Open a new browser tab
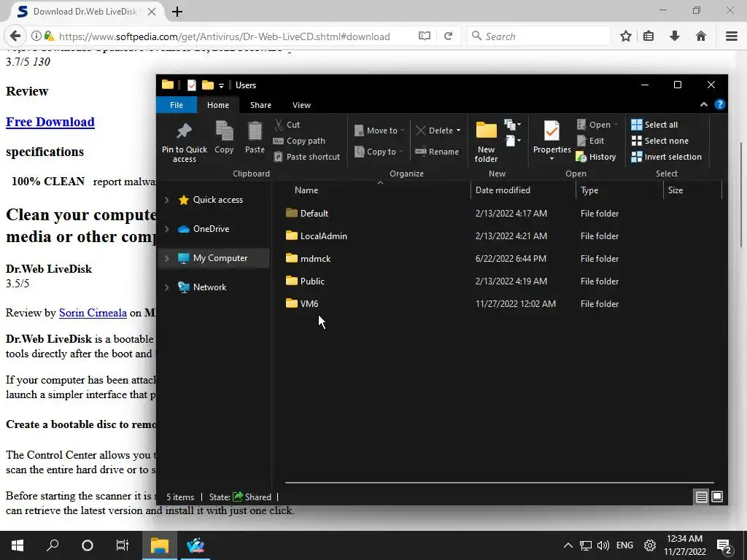 coord(177,12)
